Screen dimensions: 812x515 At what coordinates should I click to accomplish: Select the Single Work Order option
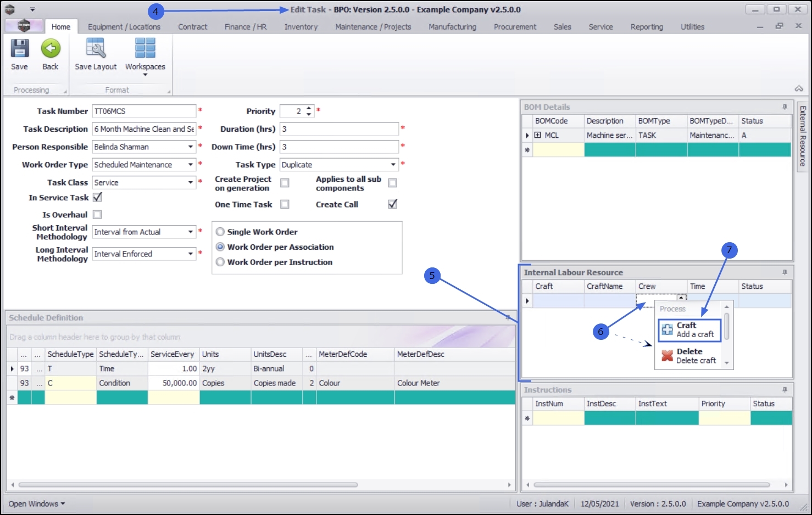pos(220,232)
